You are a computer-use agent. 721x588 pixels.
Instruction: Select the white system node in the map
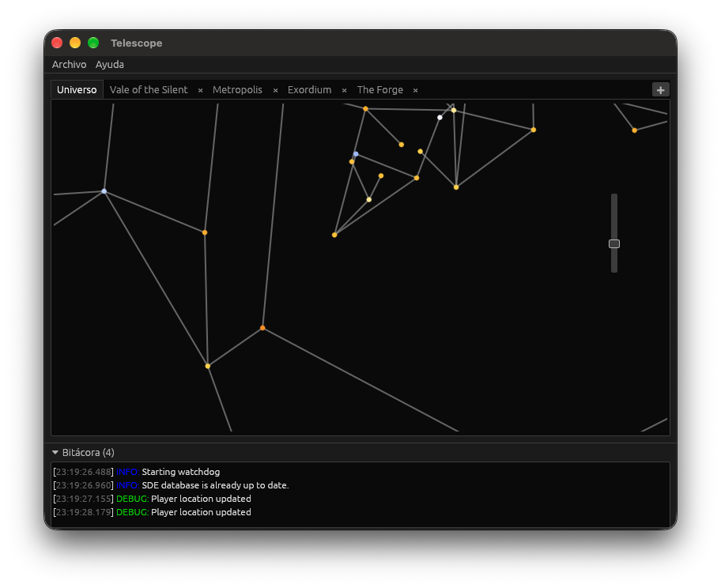coord(440,118)
